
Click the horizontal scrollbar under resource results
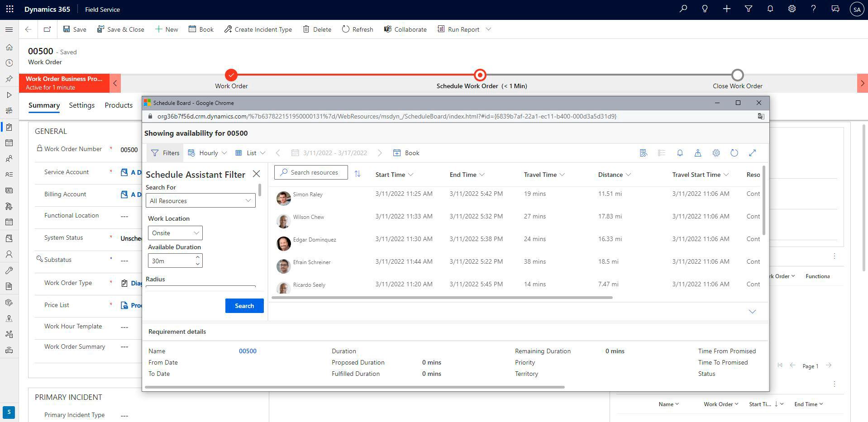(442, 298)
